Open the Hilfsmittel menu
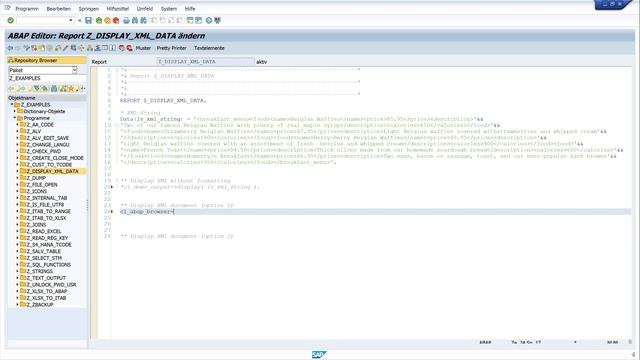Screen dimensions: 640x360 118,9
